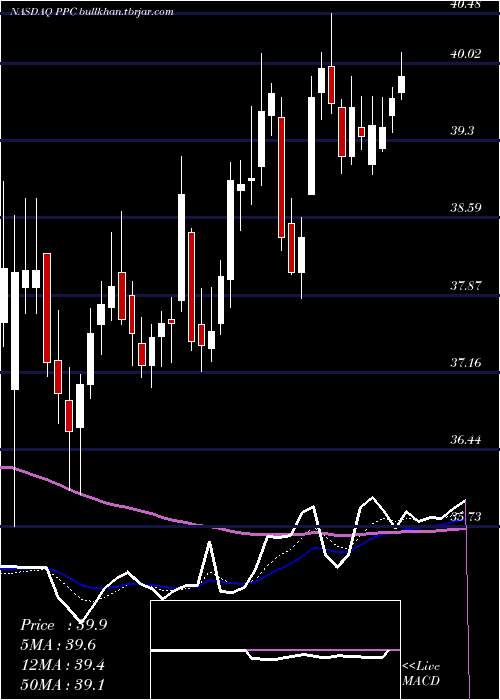Screen dimensions: 500x700
Task: Click the 35.73 price axis label
Action: point(466,517)
